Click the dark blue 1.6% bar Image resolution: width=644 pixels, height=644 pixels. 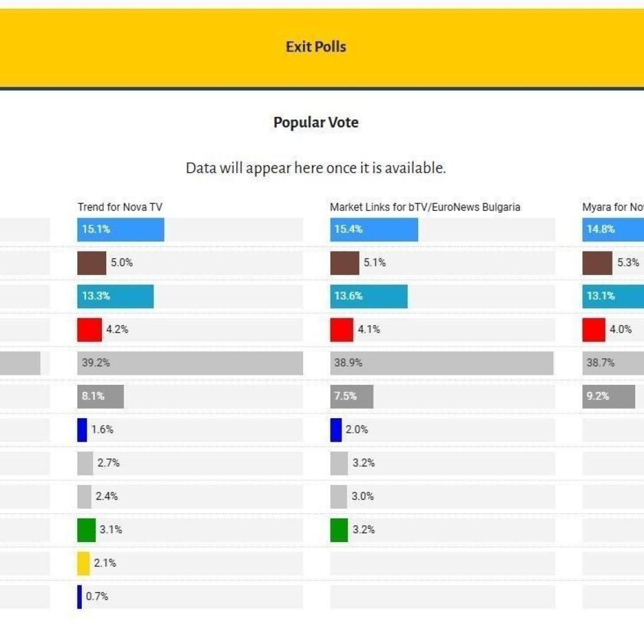[82, 430]
